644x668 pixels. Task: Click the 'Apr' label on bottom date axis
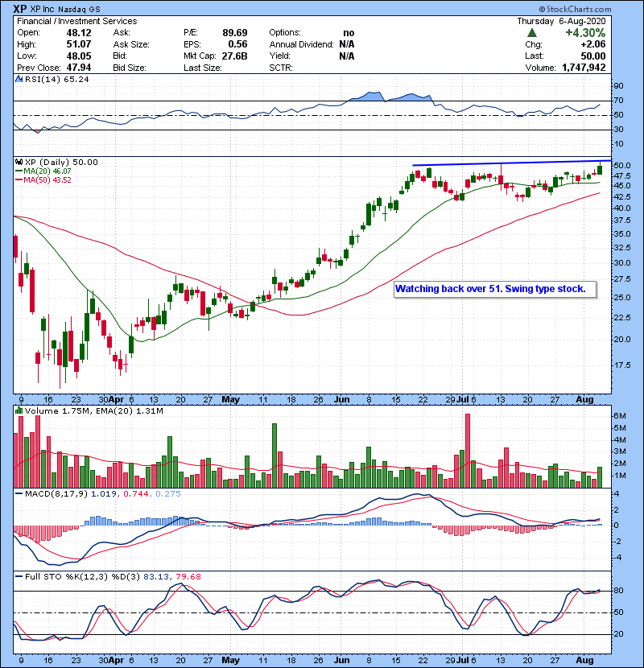tap(116, 660)
